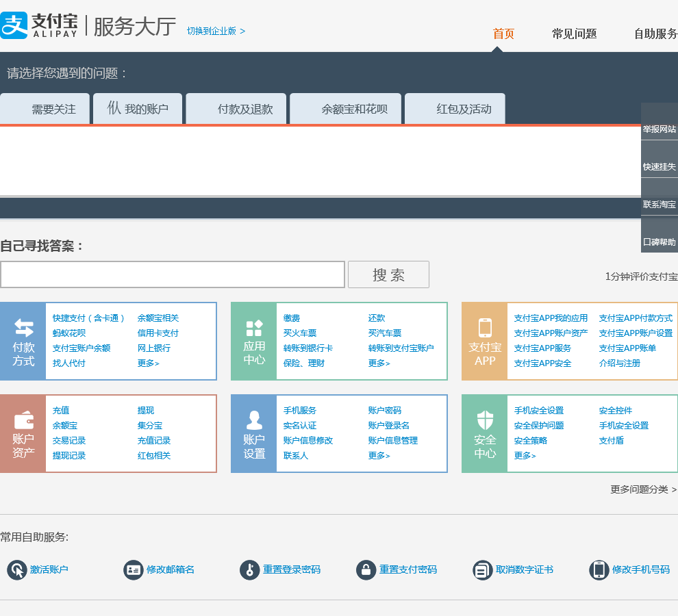678x616 pixels.
Task: Open the 实名认证 link
Action: (300, 425)
